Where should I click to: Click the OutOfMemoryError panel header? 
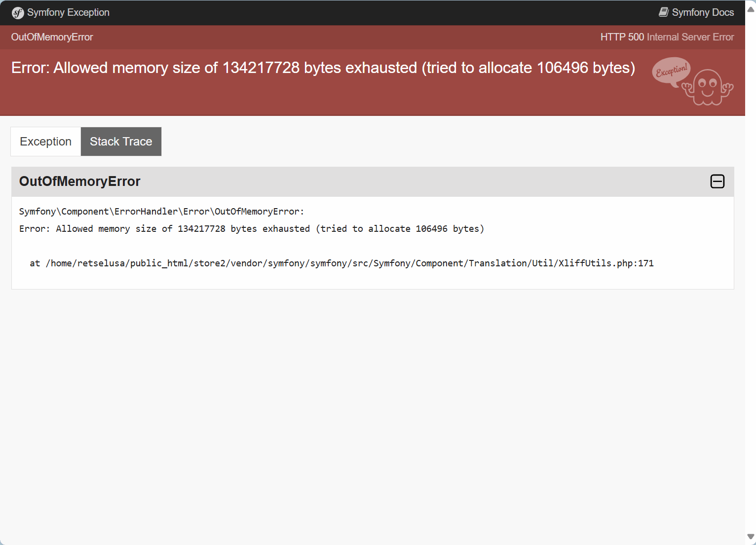point(373,182)
